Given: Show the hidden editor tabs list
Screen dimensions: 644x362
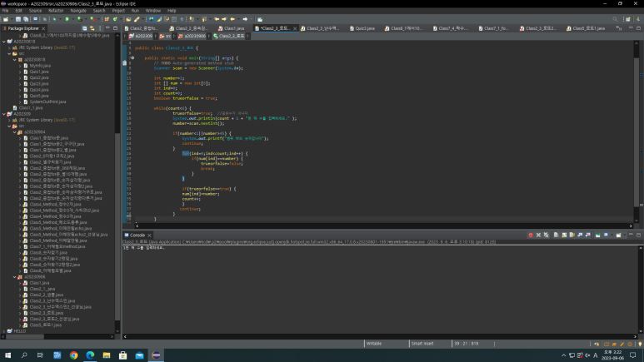Looking at the screenshot, I should pyautogui.click(x=618, y=28).
